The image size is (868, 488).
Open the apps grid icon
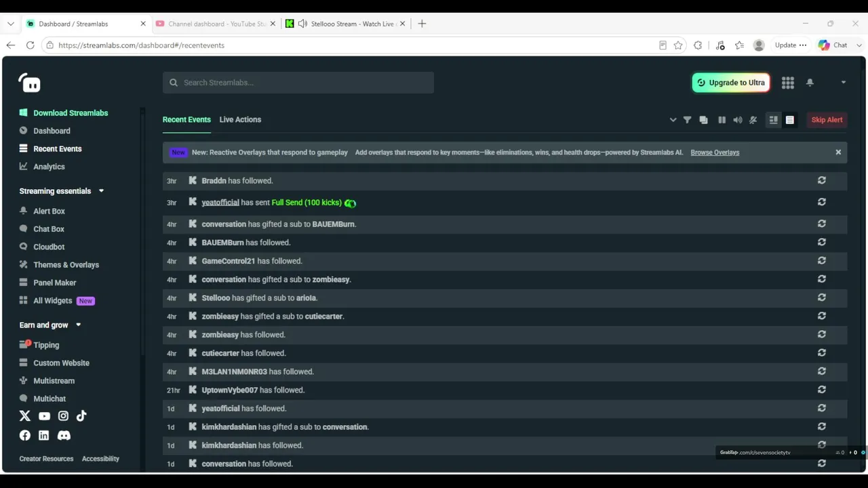[787, 83]
